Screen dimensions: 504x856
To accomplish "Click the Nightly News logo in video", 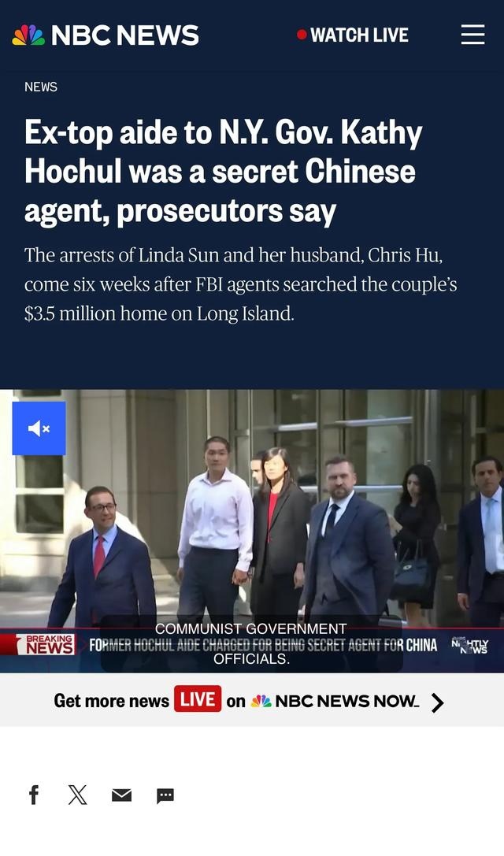I will (469, 645).
